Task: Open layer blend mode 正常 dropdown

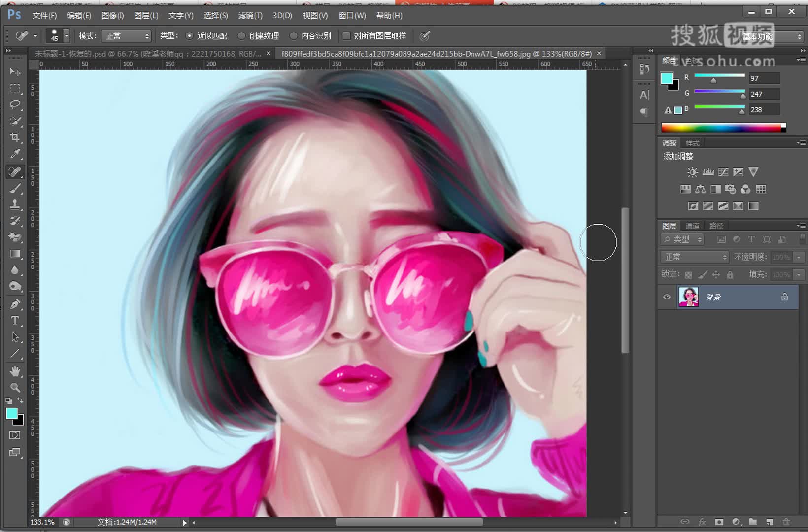Action: [694, 257]
